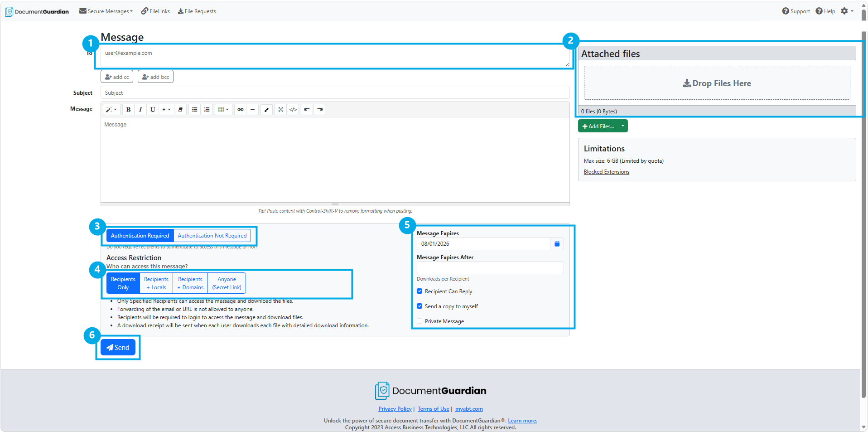
Task: Select Recipients + Locals access option
Action: pos(156,283)
